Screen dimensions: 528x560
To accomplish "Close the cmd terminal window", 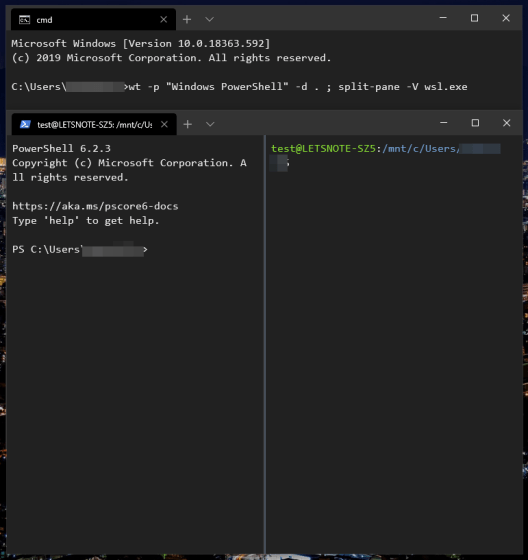I will (506, 18).
